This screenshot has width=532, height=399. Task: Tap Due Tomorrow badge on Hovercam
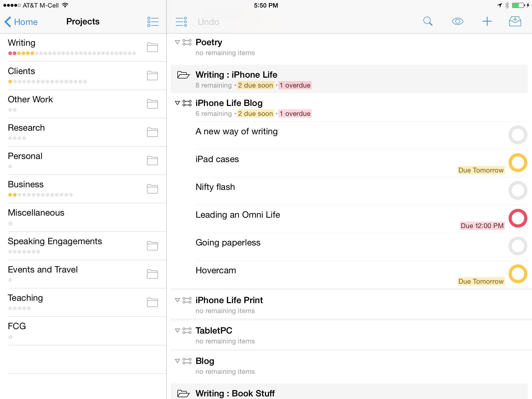click(x=481, y=281)
